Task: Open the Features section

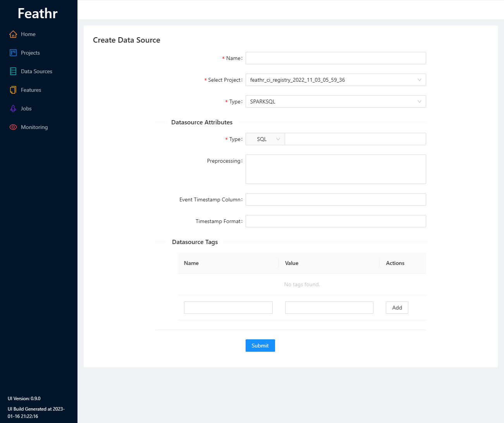Action: (39, 90)
